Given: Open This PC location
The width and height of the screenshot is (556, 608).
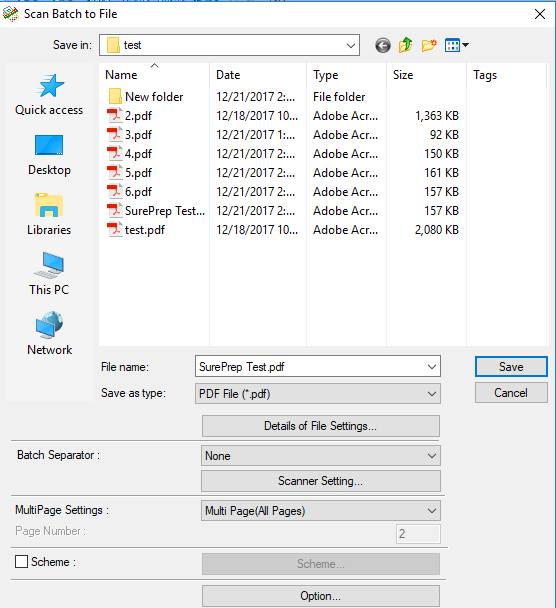Looking at the screenshot, I should click(x=49, y=274).
